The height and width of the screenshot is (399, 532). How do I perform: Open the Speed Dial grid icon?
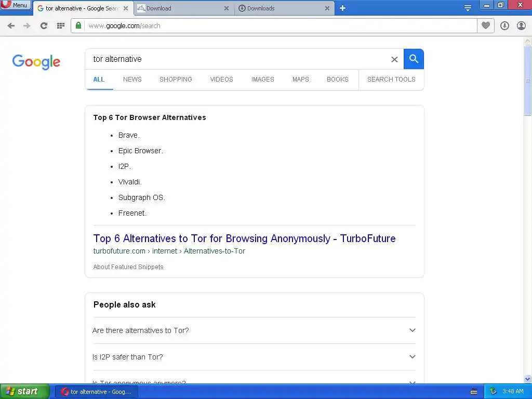click(x=61, y=26)
